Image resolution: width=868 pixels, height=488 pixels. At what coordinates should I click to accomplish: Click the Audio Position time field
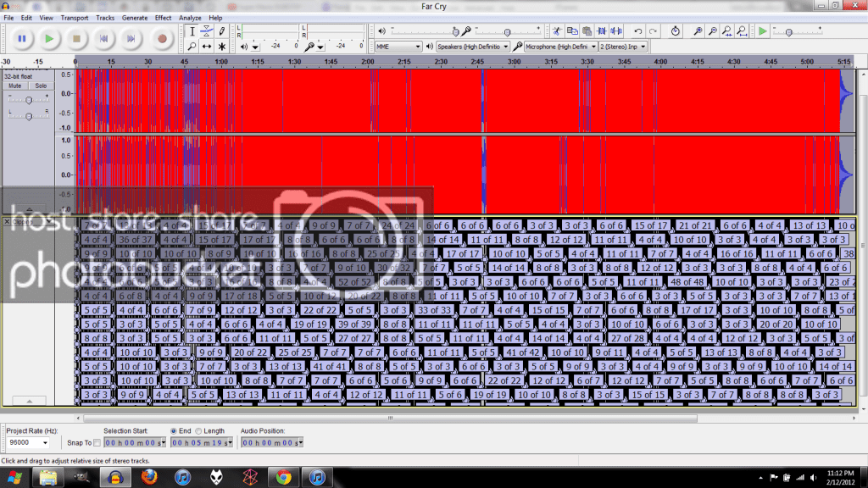point(272,442)
